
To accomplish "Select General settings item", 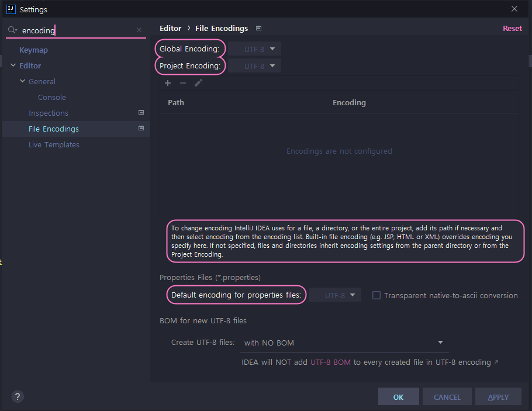I will tap(42, 81).
